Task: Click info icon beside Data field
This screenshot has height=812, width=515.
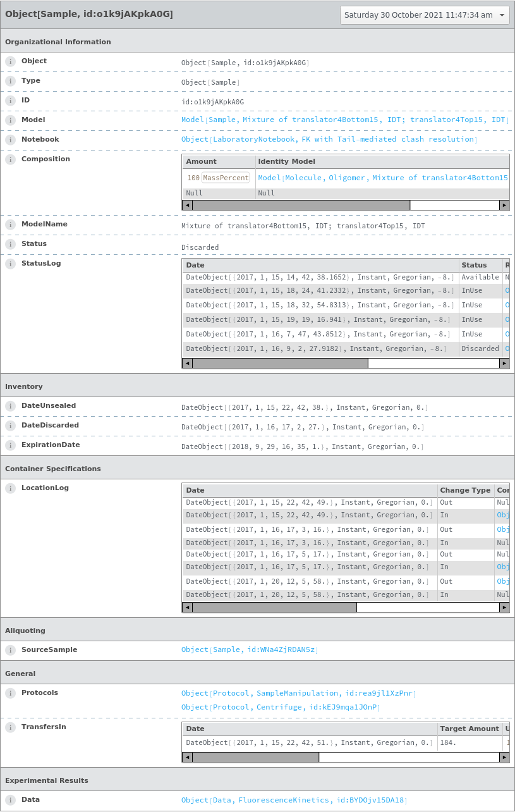Action: 10,800
